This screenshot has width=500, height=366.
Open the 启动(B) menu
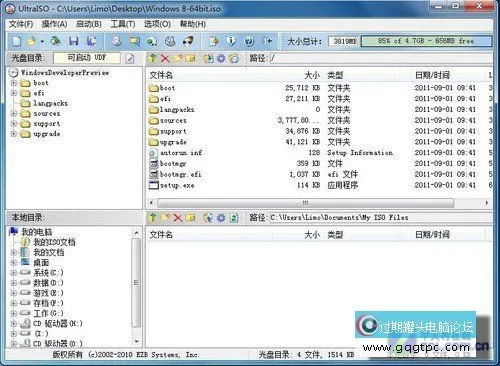coord(88,24)
